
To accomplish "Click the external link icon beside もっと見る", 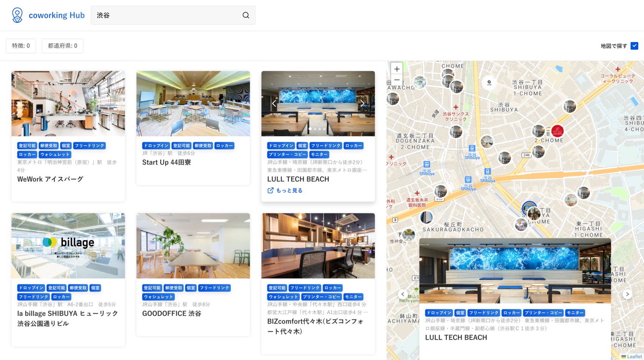I will pyautogui.click(x=270, y=190).
